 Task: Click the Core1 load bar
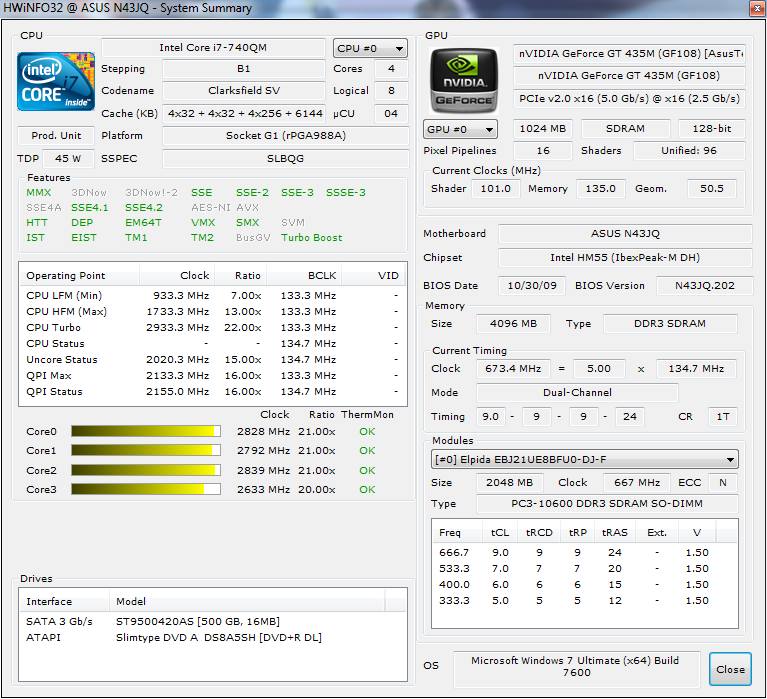click(x=146, y=450)
